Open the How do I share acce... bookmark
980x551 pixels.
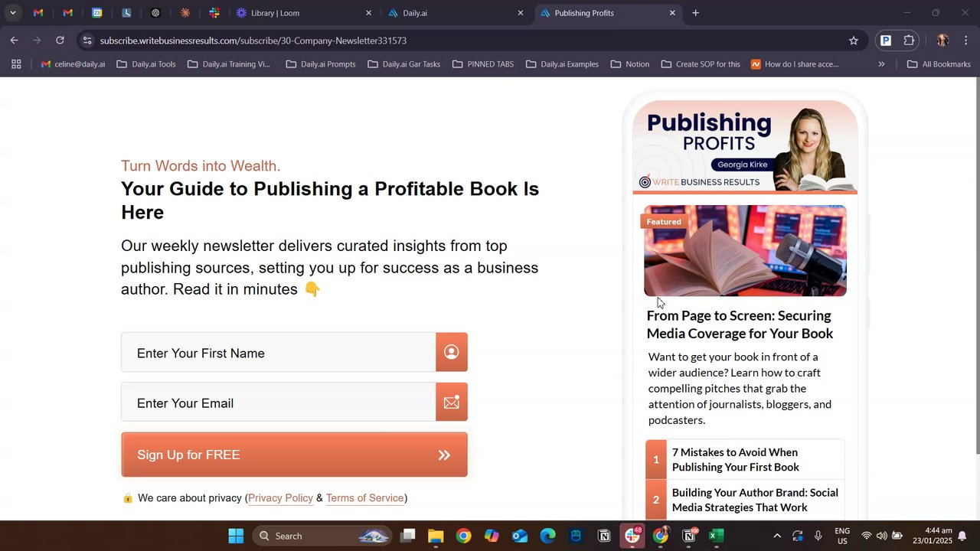coord(795,64)
